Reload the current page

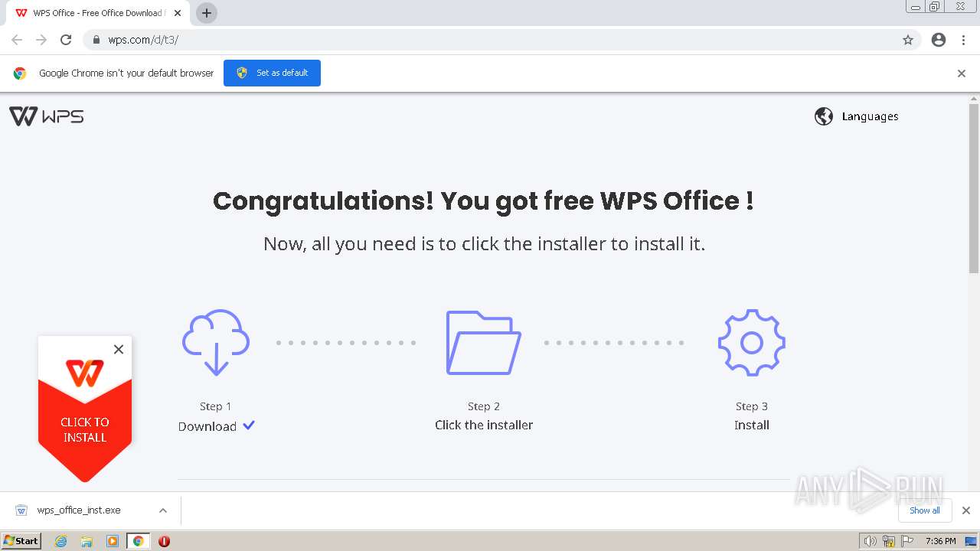[66, 40]
